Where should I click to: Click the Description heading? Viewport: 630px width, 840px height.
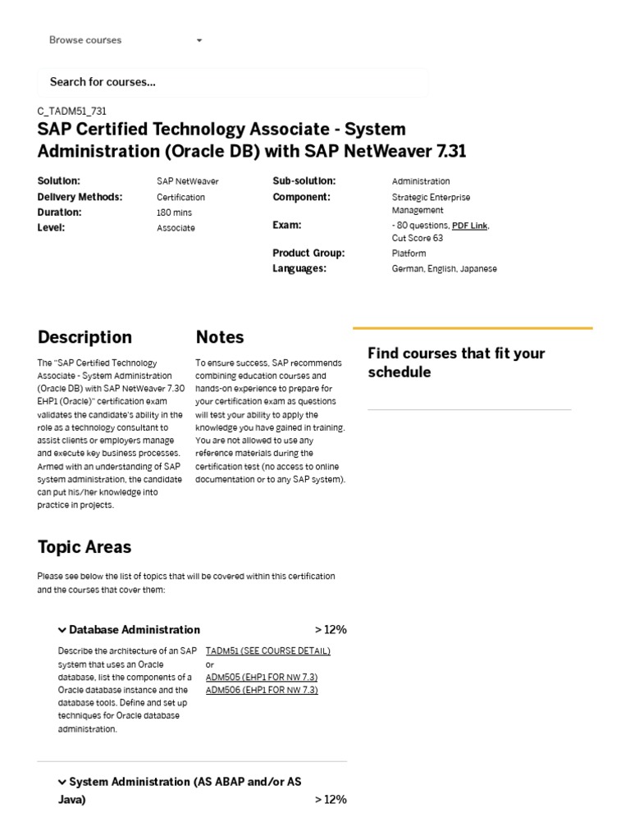(x=84, y=337)
